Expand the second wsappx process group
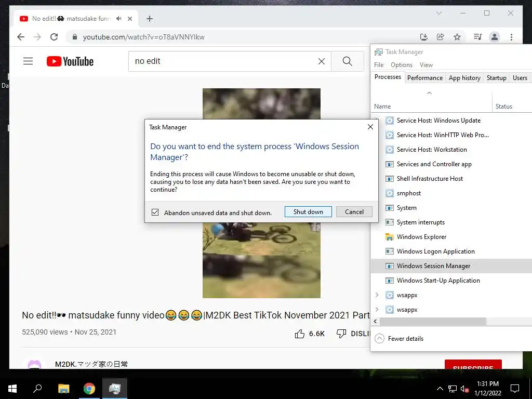The image size is (532, 399). pos(377,310)
